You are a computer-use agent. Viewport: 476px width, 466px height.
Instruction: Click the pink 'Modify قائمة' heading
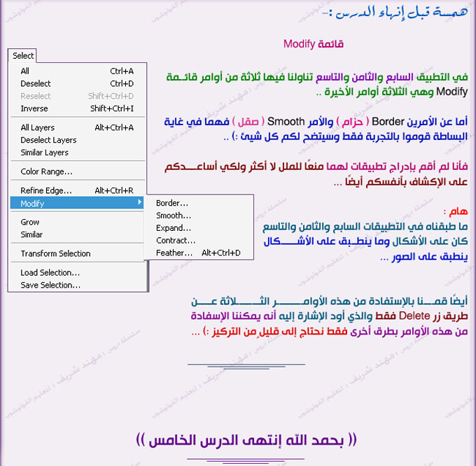pos(314,44)
